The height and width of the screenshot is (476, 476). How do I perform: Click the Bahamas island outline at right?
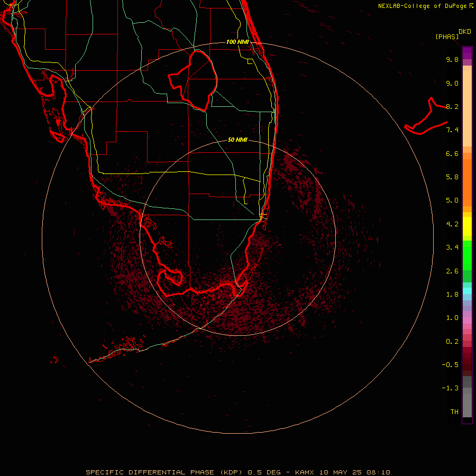coord(426,116)
